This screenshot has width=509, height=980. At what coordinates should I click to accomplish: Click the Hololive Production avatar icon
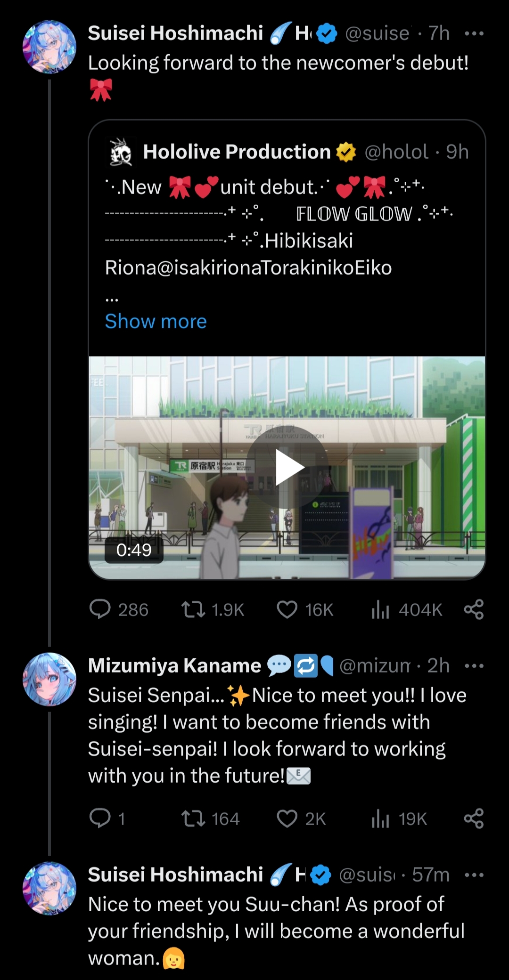[x=120, y=152]
